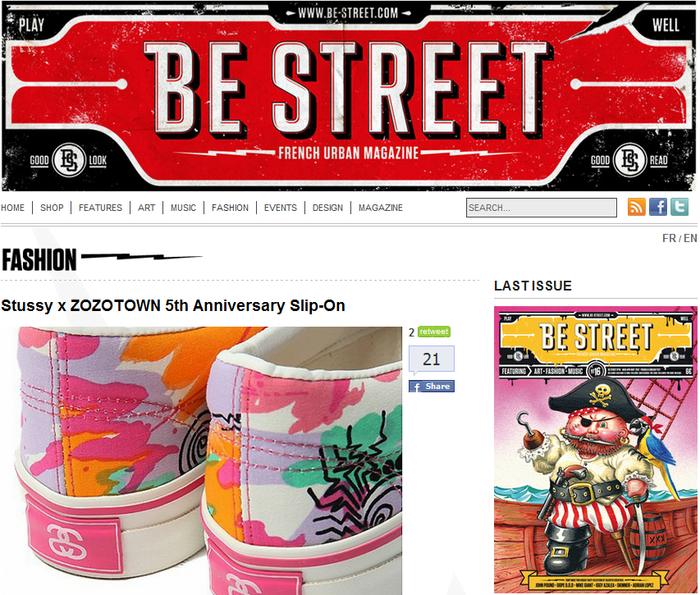This screenshot has width=700, height=595.
Task: Switch the site language to FR
Action: [669, 238]
